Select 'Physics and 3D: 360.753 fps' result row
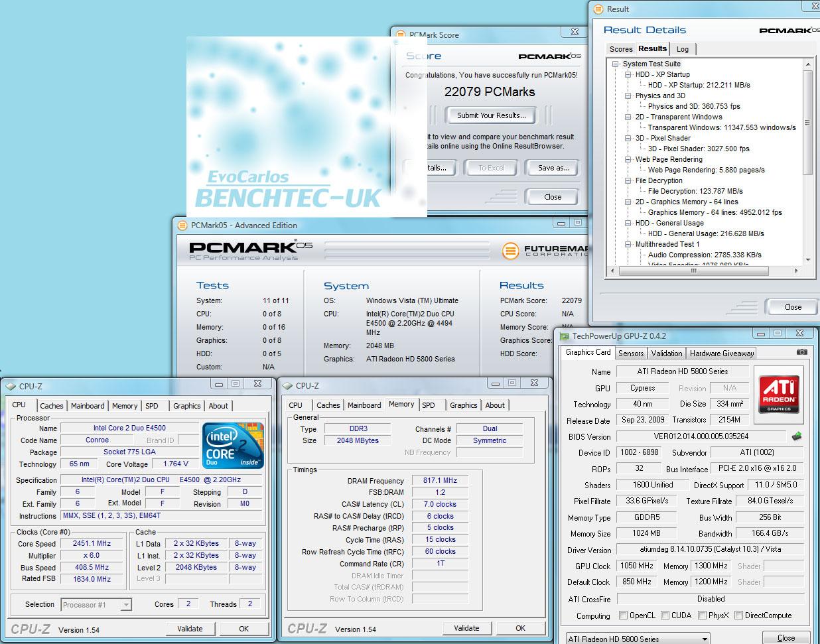Viewport: 820px width, 644px height. [x=694, y=106]
